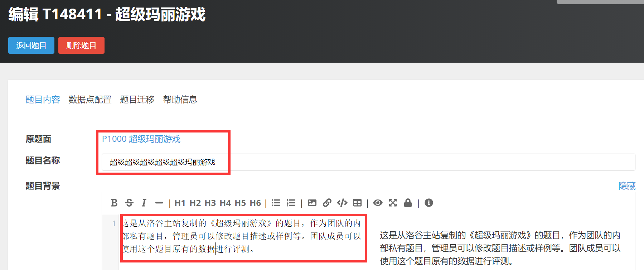Viewport: 644px width, 270px height.
Task: Click 返回题目 button
Action: pyautogui.click(x=31, y=45)
